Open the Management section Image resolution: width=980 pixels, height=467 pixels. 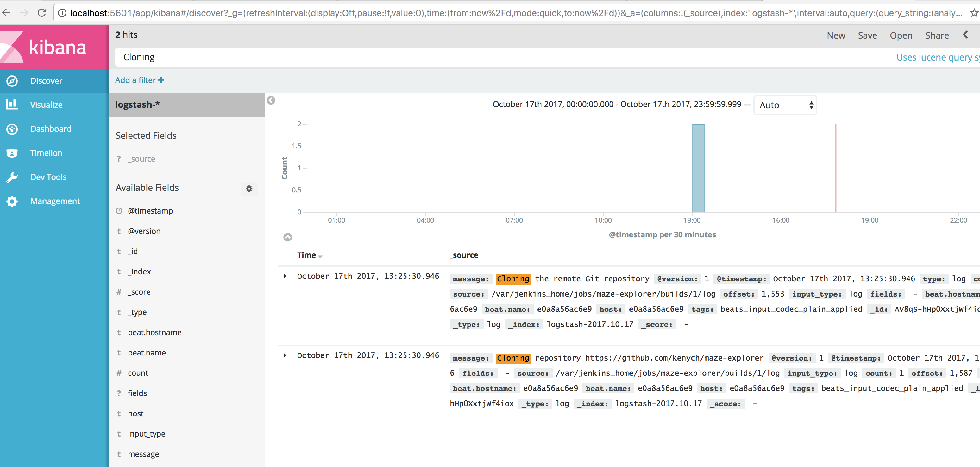pos(54,201)
